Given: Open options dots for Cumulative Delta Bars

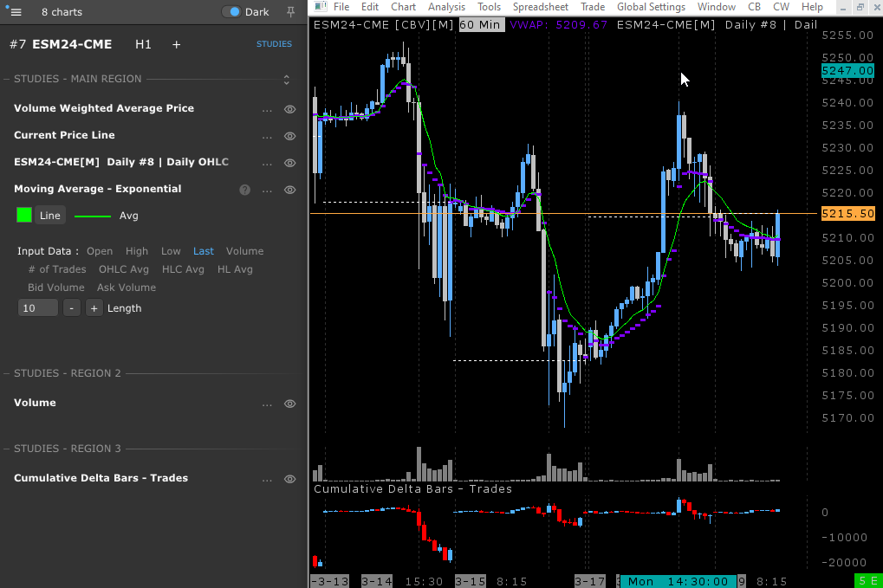Looking at the screenshot, I should (x=267, y=480).
